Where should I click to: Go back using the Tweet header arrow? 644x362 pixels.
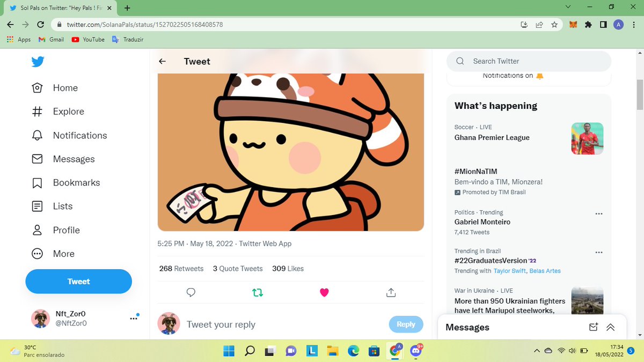click(x=162, y=61)
